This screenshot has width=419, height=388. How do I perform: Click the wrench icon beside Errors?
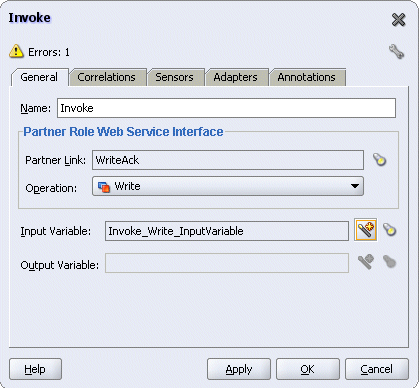(396, 52)
